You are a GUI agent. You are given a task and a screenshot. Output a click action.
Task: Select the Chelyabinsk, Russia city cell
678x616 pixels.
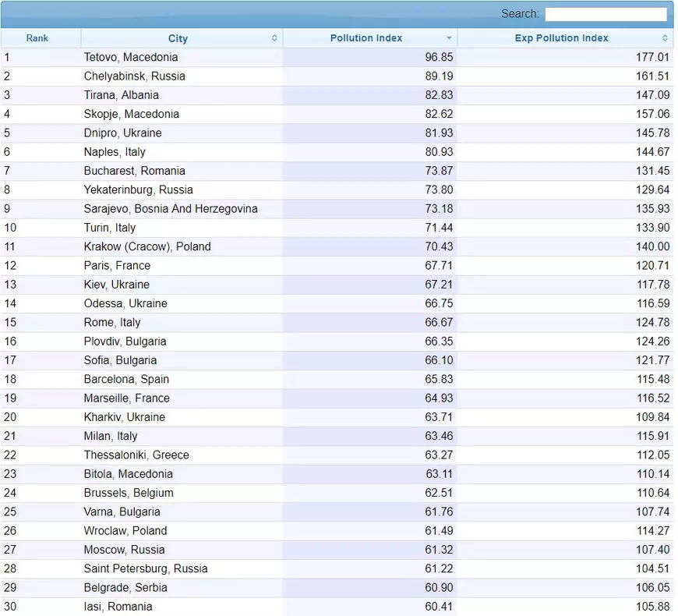tap(182, 76)
